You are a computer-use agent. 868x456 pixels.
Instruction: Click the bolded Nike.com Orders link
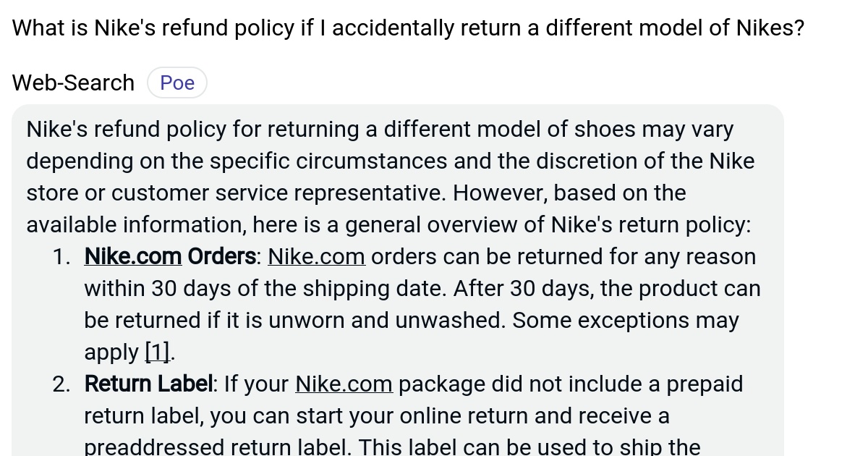tap(132, 256)
